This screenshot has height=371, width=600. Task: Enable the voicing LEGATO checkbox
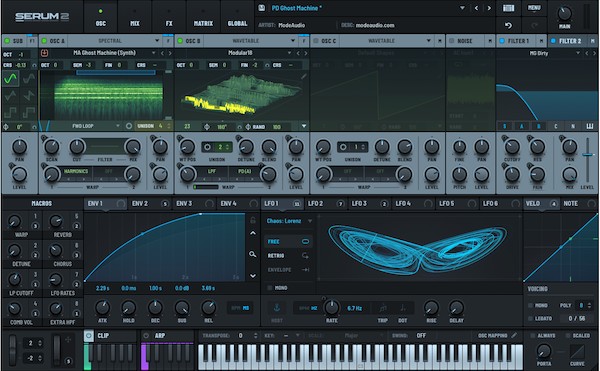tap(530, 318)
